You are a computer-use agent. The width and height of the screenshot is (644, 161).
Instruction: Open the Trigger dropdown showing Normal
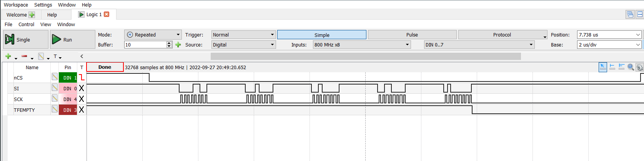coord(243,35)
